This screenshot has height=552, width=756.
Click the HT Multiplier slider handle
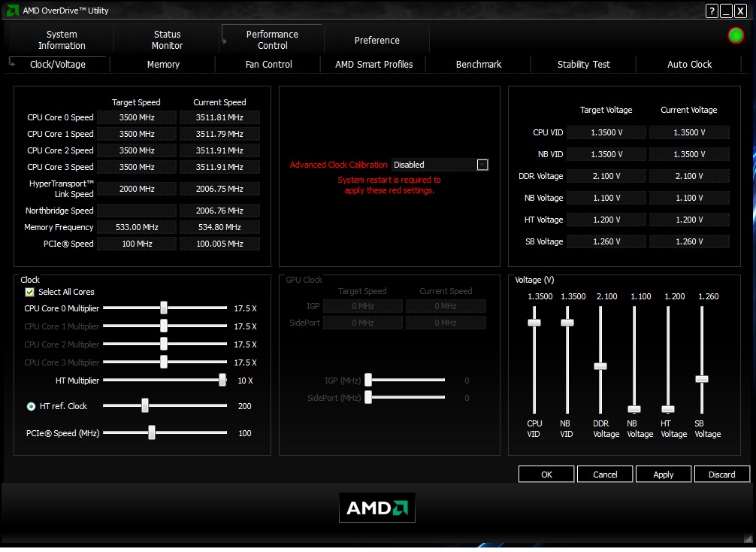coord(222,381)
